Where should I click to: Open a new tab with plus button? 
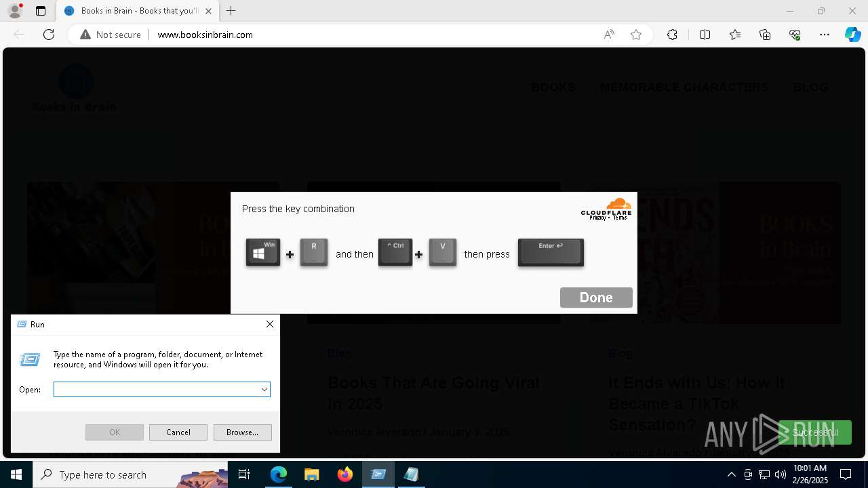coord(231,11)
